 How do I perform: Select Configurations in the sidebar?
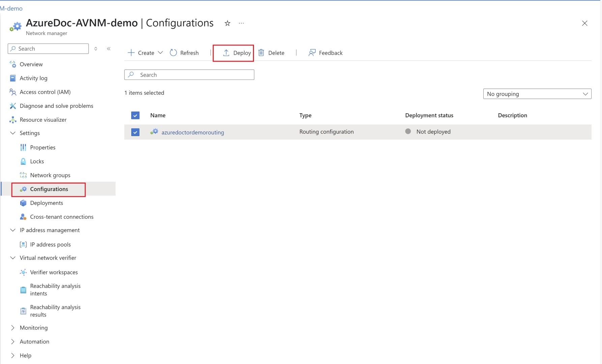[x=49, y=189]
